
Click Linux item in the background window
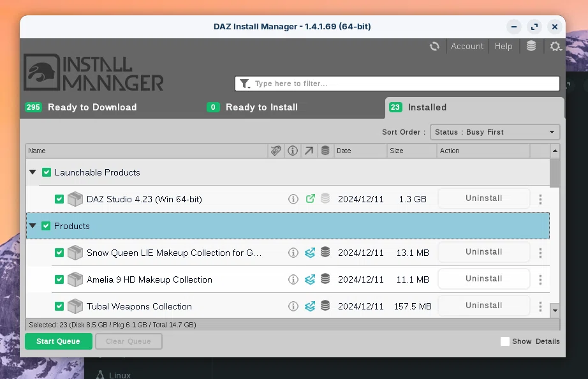click(114, 375)
